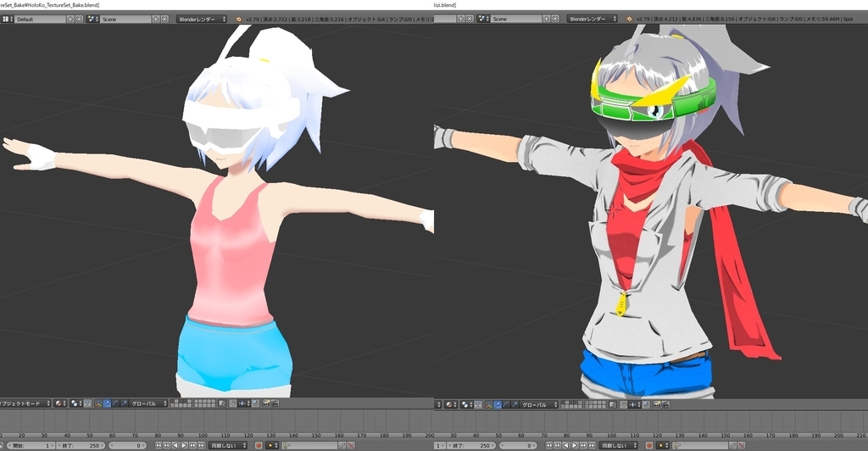Toggle 3D manipulator widget in left viewport
The width and height of the screenshot is (868, 451).
coord(98,404)
